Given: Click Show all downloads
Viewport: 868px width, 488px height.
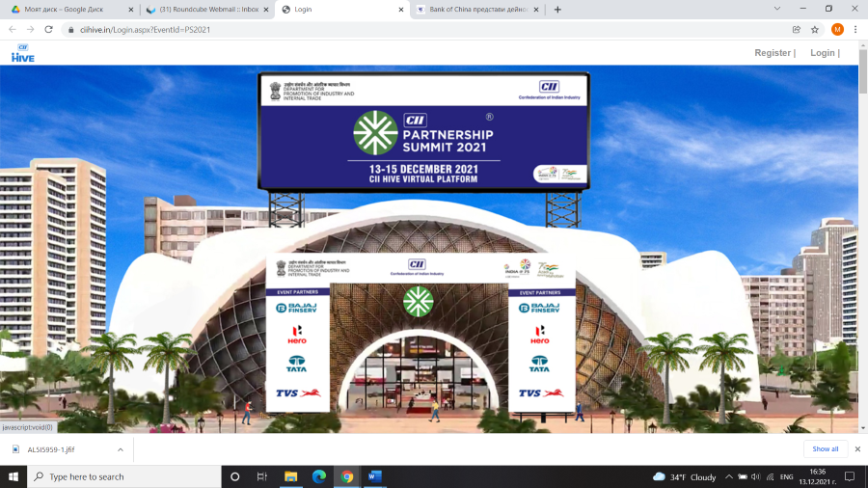Looking at the screenshot, I should click(825, 449).
